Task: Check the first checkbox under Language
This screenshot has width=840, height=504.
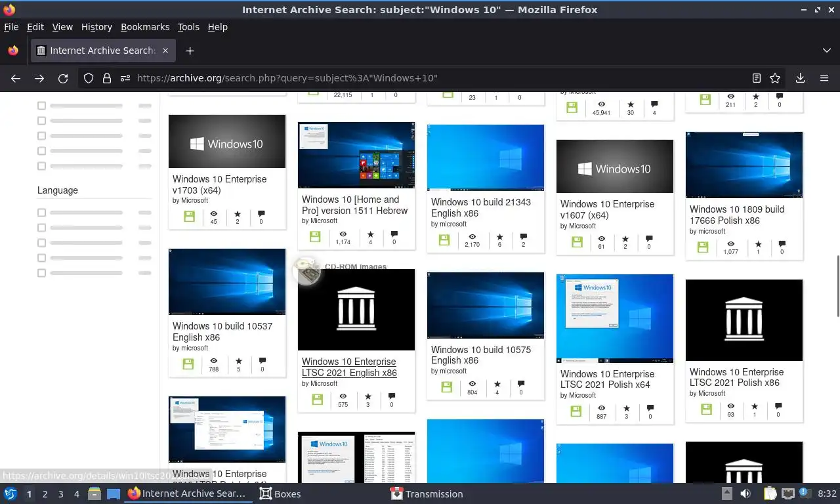Action: [x=41, y=213]
